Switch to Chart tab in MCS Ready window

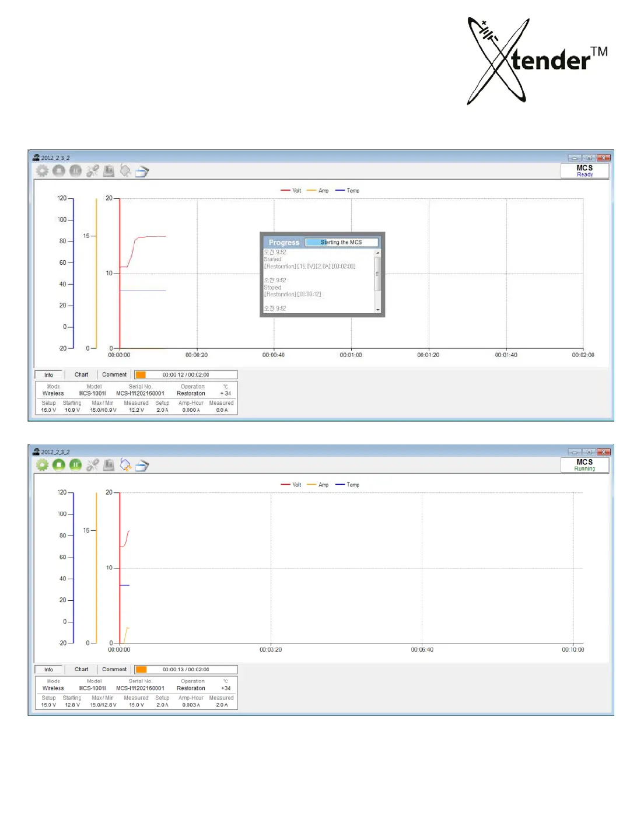click(81, 375)
